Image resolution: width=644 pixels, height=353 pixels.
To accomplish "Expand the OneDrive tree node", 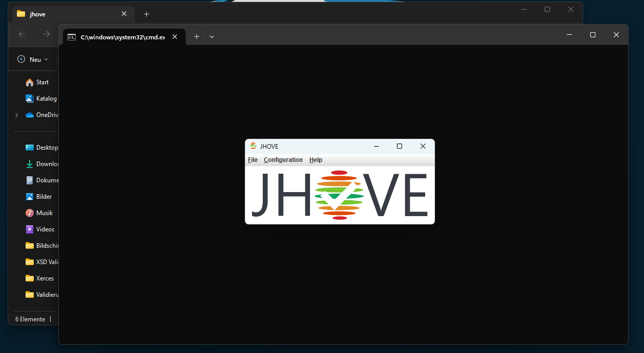I will pos(17,115).
